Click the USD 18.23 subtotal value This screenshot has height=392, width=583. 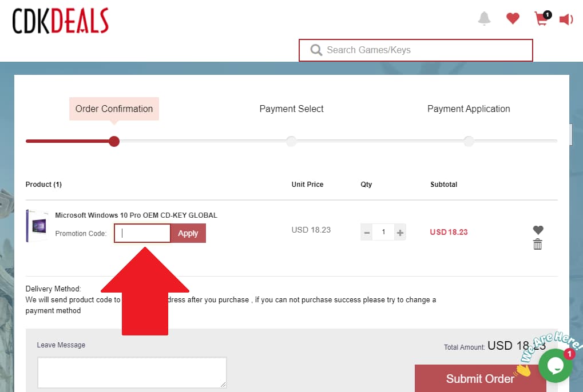[x=449, y=232]
